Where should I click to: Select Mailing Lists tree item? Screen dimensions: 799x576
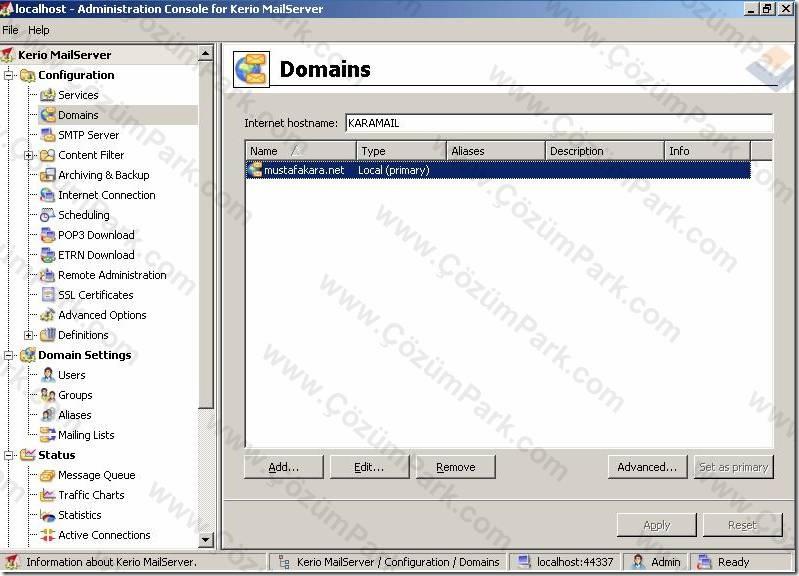pos(86,435)
